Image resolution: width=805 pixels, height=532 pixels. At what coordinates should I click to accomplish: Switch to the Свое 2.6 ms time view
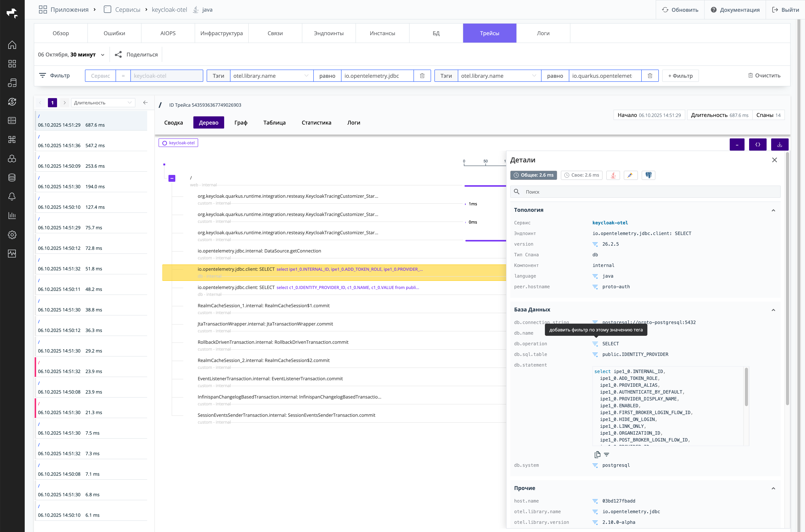point(581,175)
